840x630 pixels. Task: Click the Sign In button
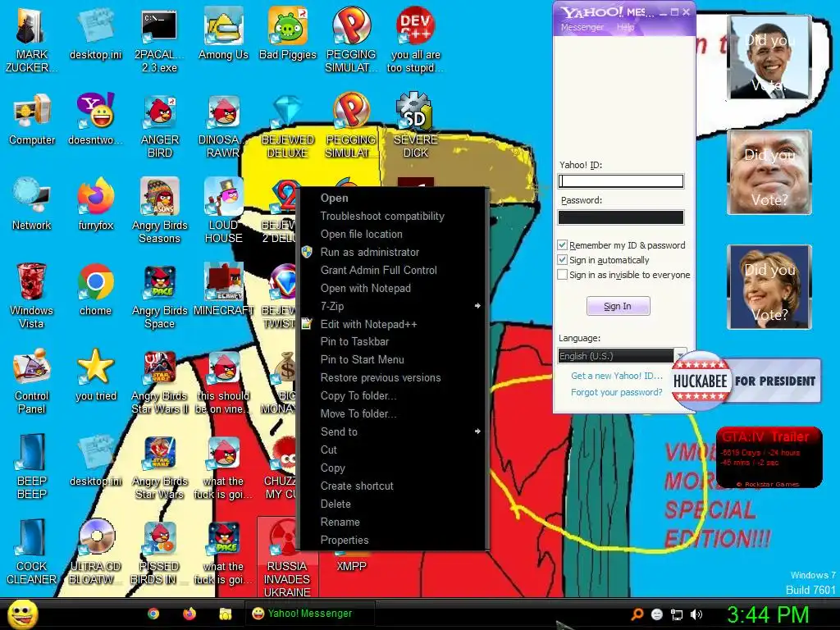619,306
